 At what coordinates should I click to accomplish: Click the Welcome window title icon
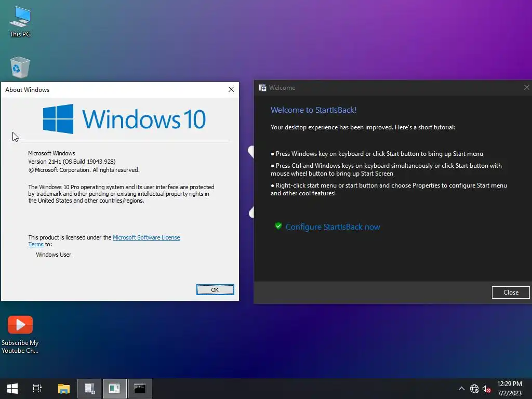click(x=262, y=88)
